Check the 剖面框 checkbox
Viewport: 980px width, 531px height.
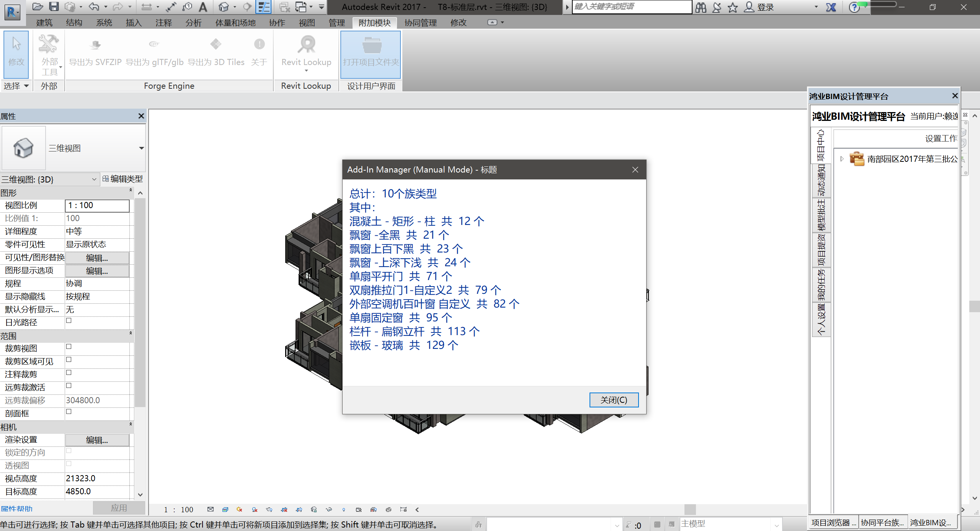click(x=69, y=412)
